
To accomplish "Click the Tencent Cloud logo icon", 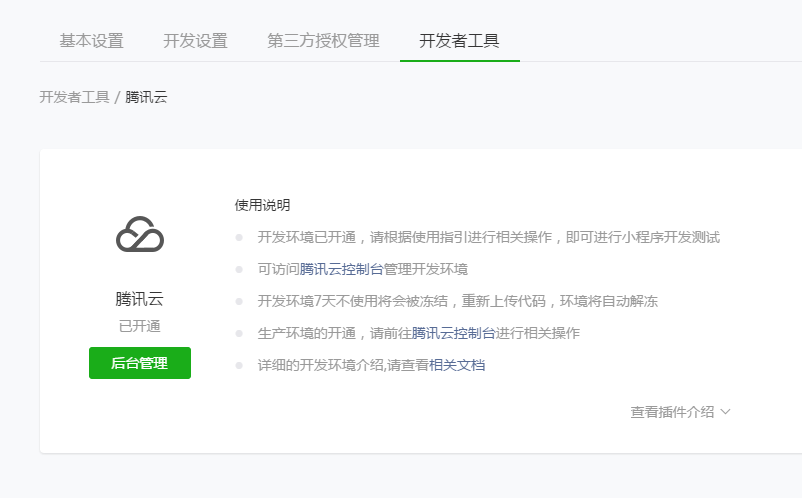I will (x=140, y=235).
